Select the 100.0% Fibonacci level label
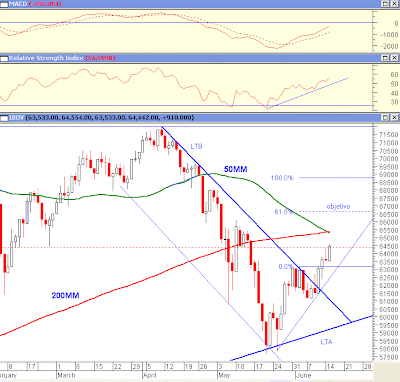This screenshot has height=382, width=400. [282, 178]
